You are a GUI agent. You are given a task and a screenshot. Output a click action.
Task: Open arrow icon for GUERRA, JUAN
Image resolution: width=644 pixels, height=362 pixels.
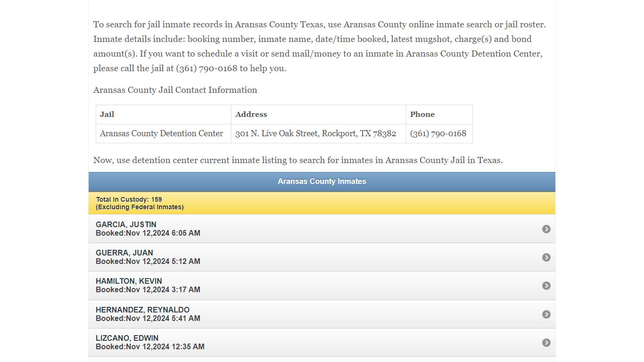(546, 257)
